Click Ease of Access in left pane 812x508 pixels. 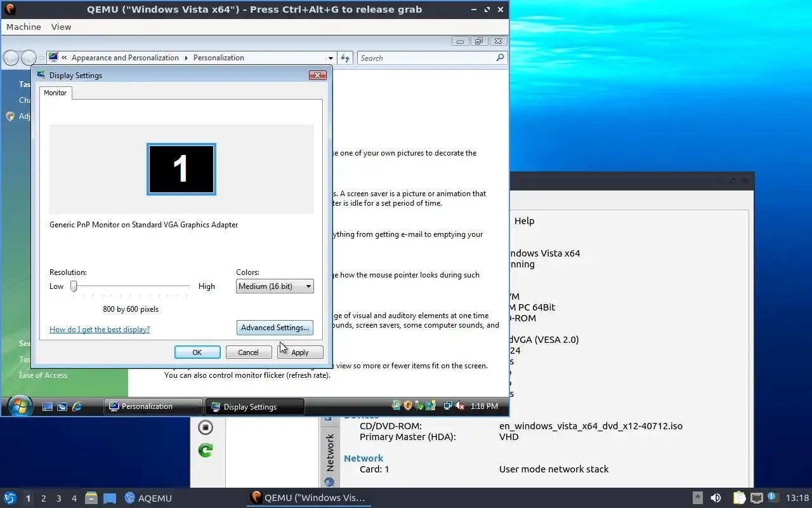43,375
